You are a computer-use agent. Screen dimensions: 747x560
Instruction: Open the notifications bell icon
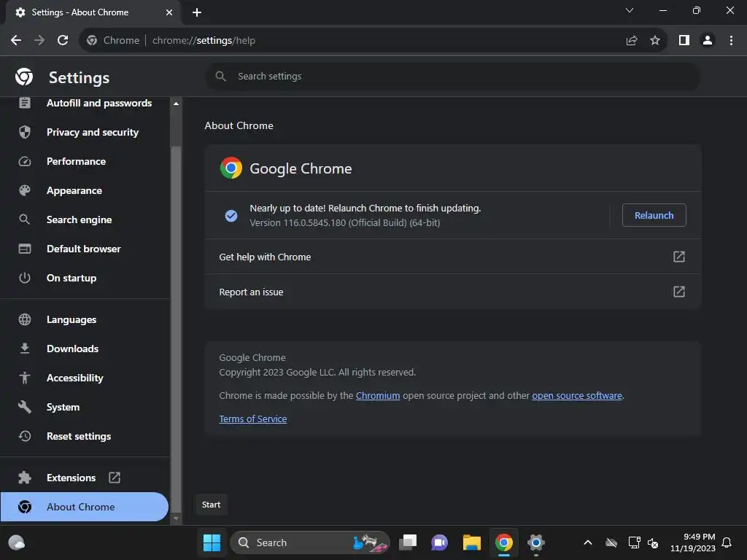(727, 542)
